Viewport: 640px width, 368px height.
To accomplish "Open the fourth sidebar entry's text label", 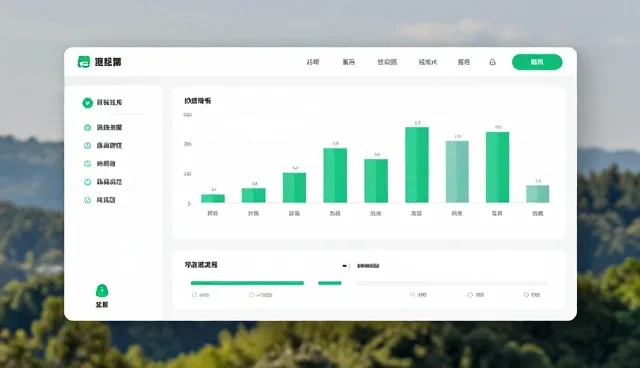I will (109, 182).
